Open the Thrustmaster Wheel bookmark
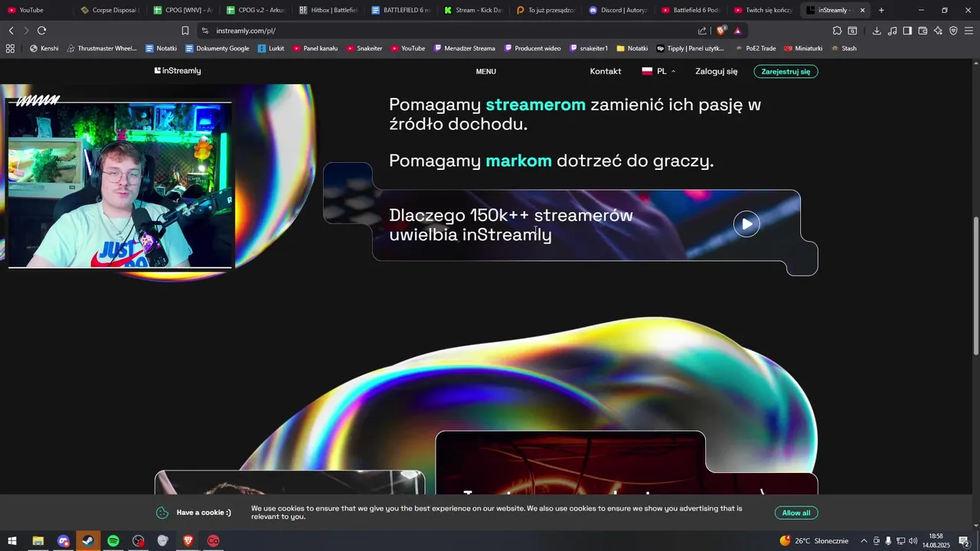 click(102, 48)
